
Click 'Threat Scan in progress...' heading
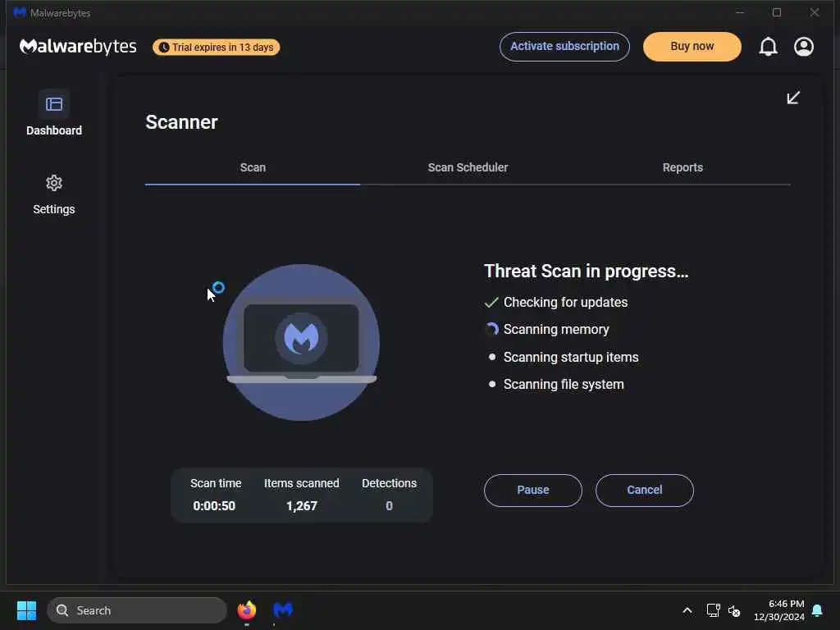[586, 271]
